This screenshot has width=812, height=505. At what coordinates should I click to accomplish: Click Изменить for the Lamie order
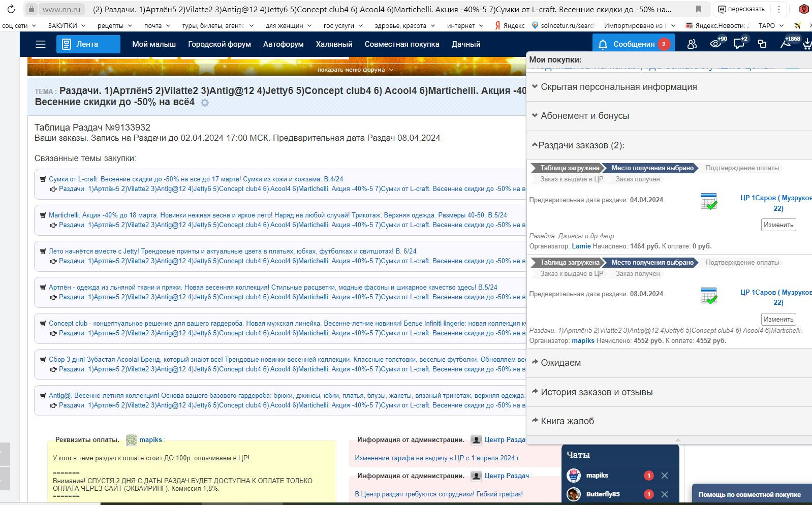pyautogui.click(x=778, y=225)
